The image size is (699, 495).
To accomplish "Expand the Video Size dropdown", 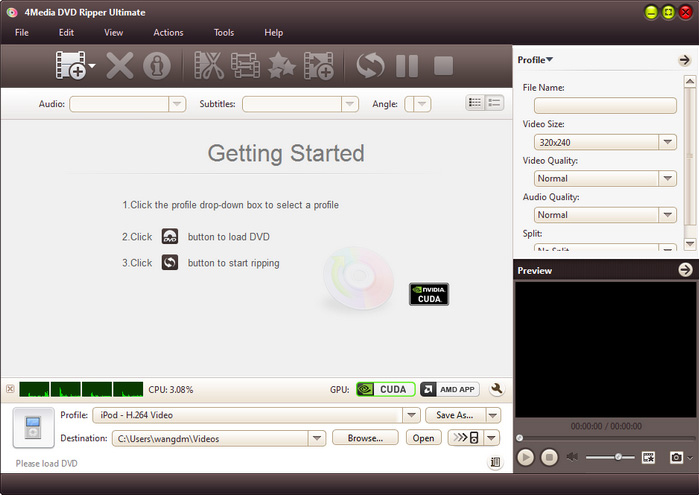I will pyautogui.click(x=668, y=143).
